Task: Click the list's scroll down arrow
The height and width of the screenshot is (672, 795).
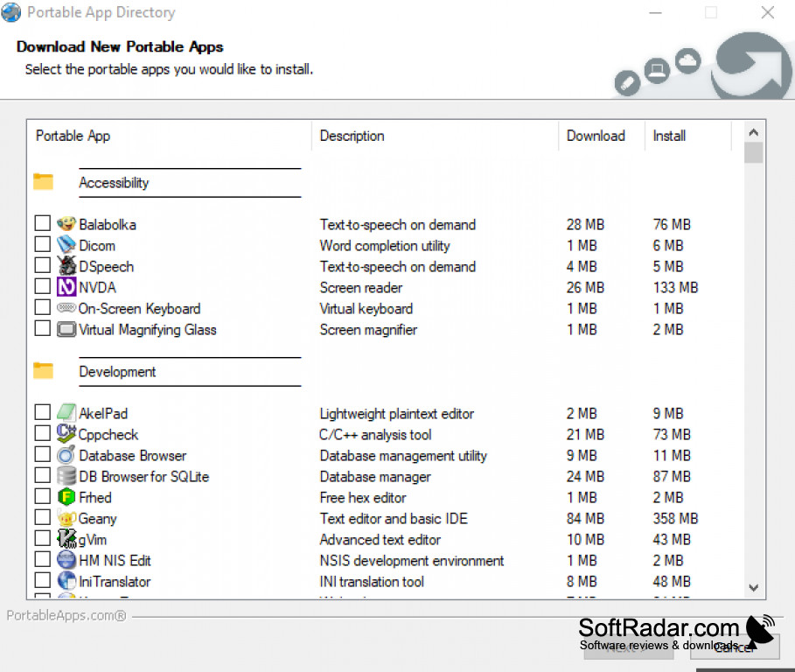Action: click(753, 588)
